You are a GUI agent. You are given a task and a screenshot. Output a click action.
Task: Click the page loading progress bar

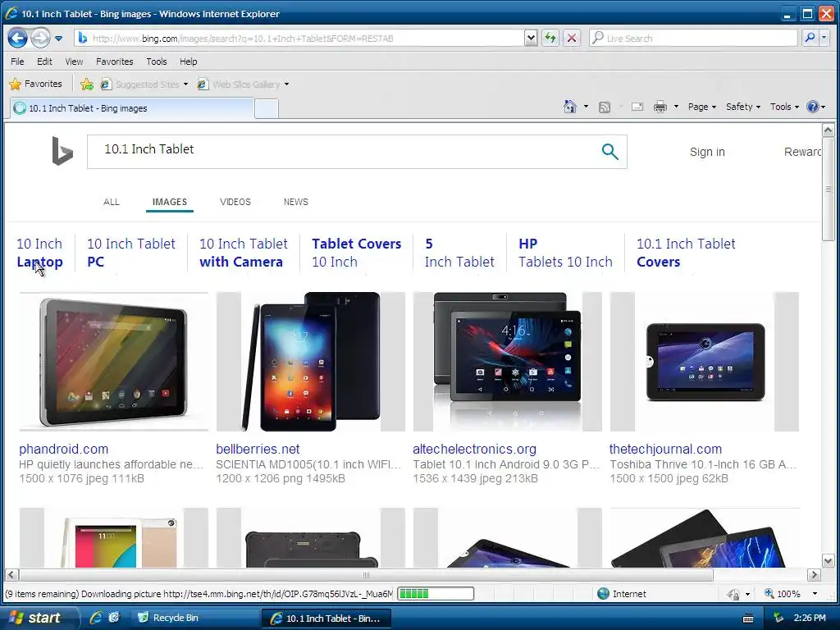(x=436, y=594)
